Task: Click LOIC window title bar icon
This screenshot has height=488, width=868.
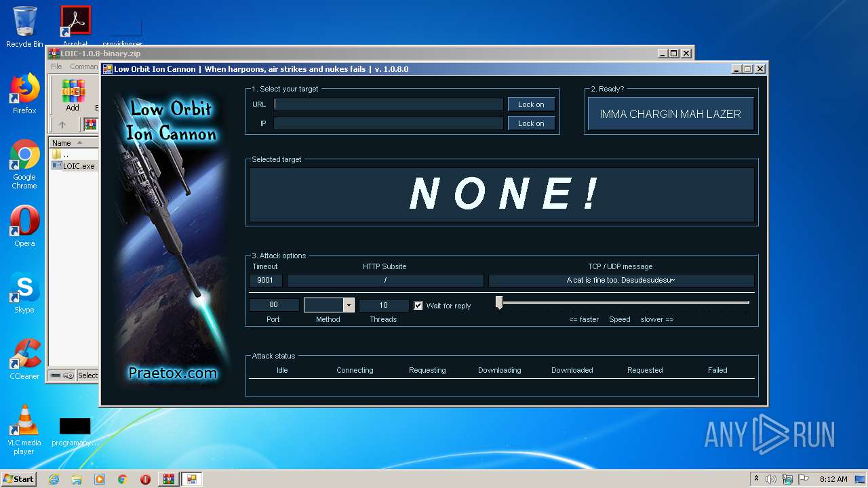Action: pos(107,69)
